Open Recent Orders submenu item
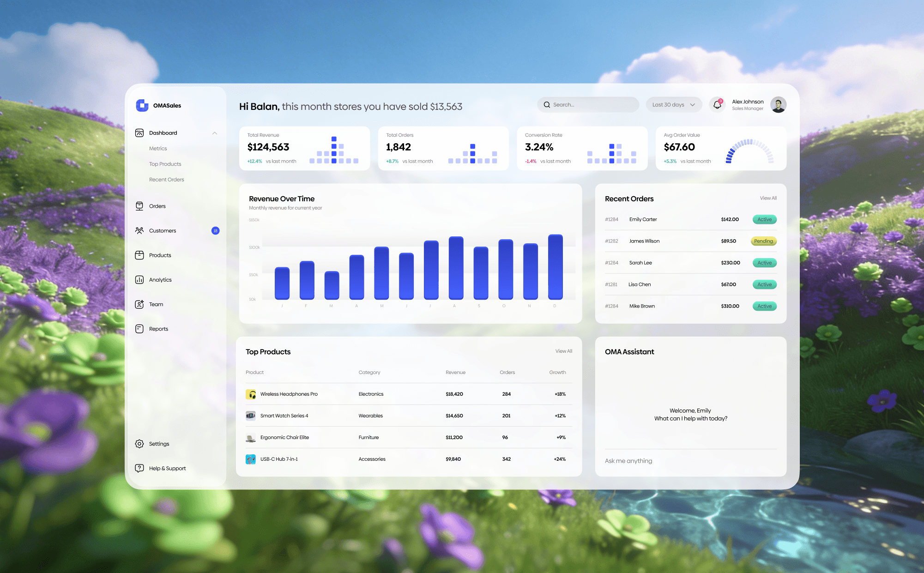 pos(166,180)
